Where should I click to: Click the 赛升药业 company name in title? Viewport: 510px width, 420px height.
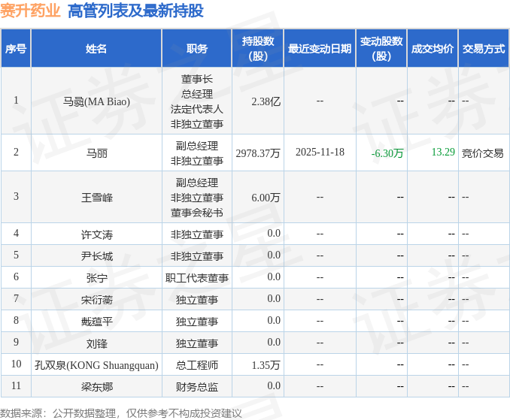[30, 11]
